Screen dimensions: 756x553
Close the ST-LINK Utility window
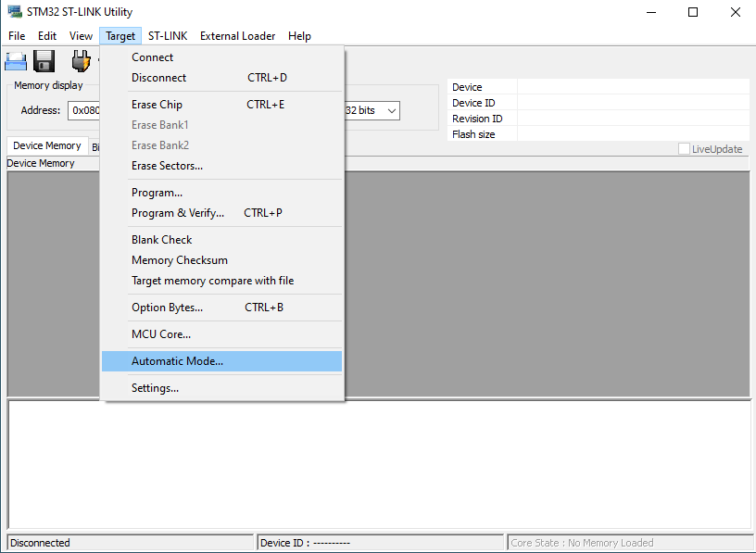pos(735,12)
